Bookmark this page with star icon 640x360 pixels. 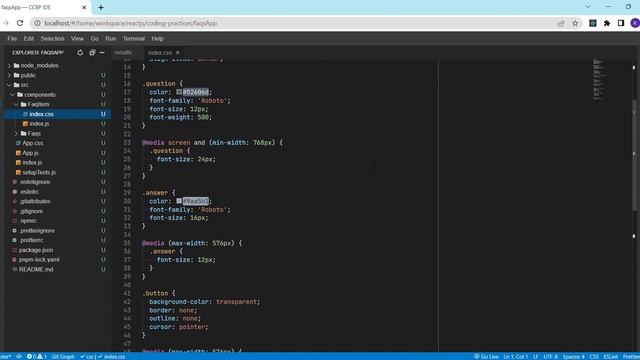pos(575,23)
